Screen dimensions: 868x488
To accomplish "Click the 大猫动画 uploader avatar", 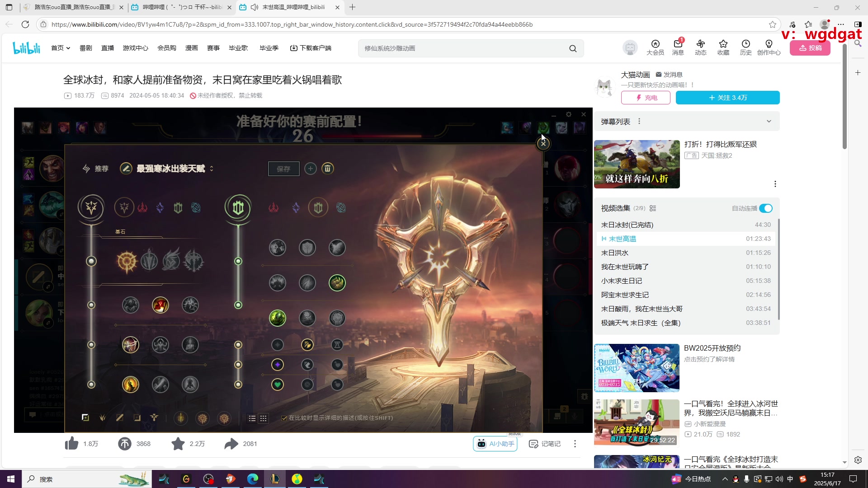I will [604, 88].
